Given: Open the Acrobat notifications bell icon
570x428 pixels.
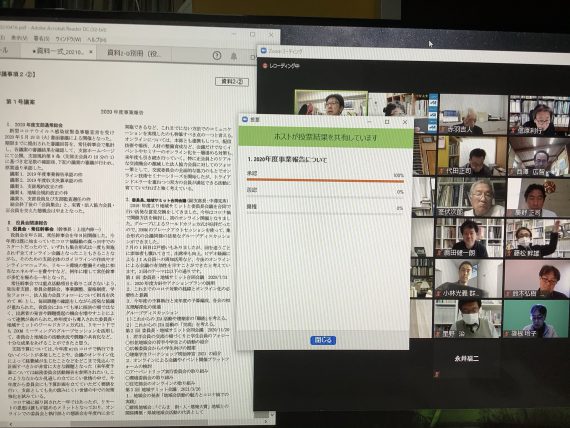Looking at the screenshot, I should [234, 56].
